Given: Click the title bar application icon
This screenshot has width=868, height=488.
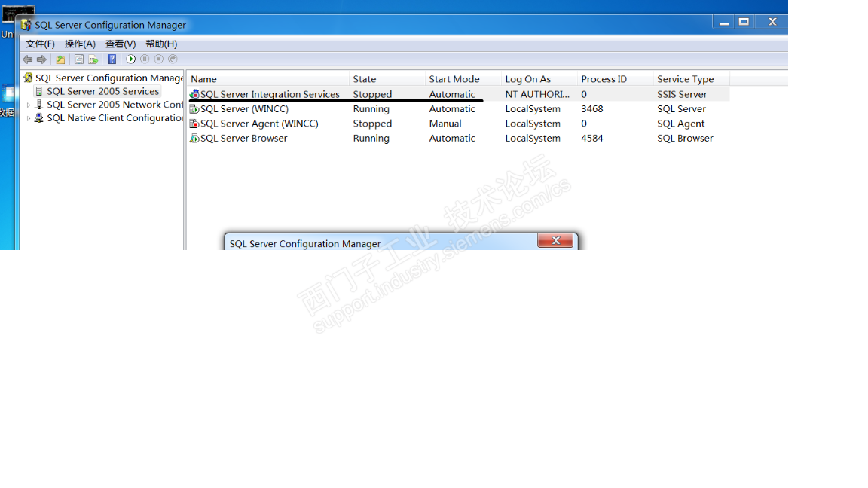Looking at the screenshot, I should (x=26, y=25).
